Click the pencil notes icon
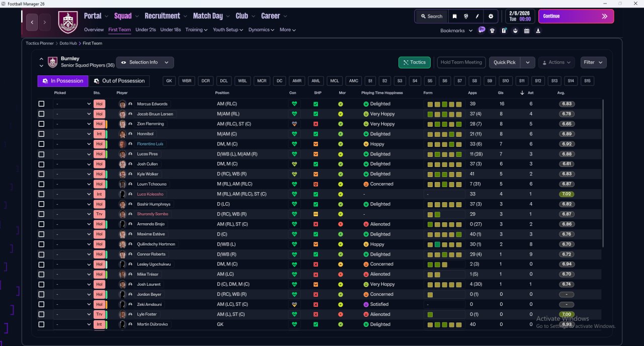 (x=477, y=16)
